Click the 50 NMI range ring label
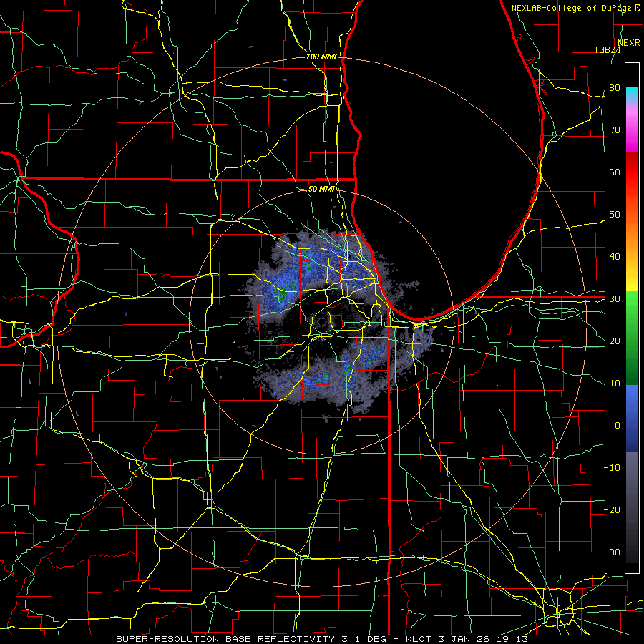This screenshot has height=644, width=644. (321, 189)
